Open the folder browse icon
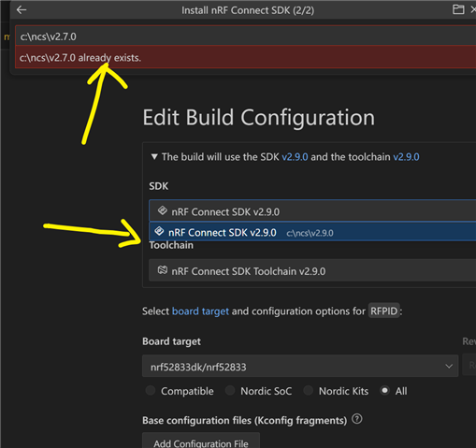This screenshot has height=448, width=476. point(458,9)
